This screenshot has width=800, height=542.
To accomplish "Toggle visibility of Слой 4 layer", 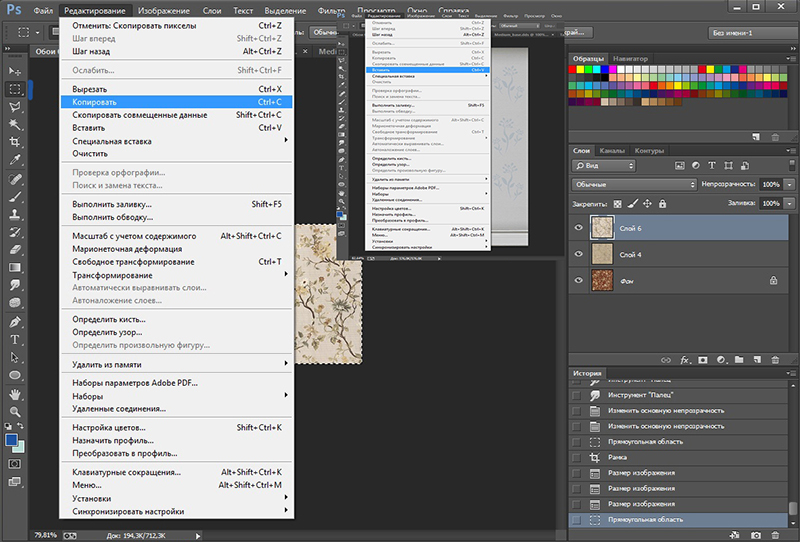I will (578, 255).
